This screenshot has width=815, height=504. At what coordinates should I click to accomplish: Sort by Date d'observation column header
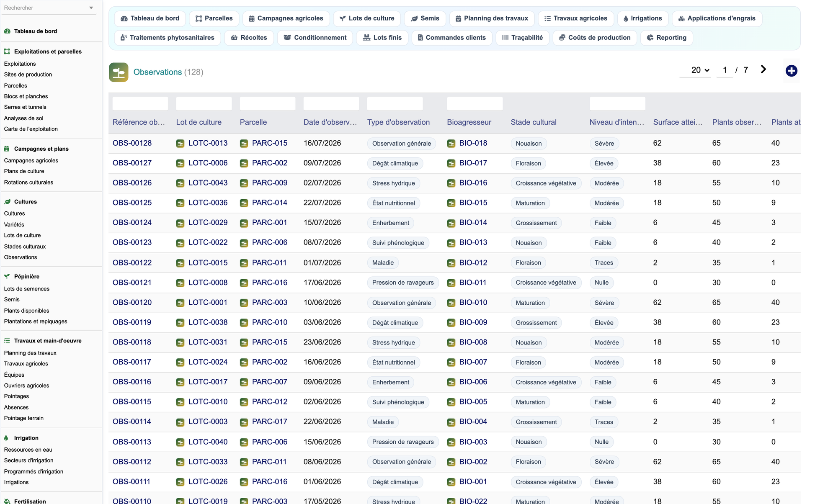point(330,122)
